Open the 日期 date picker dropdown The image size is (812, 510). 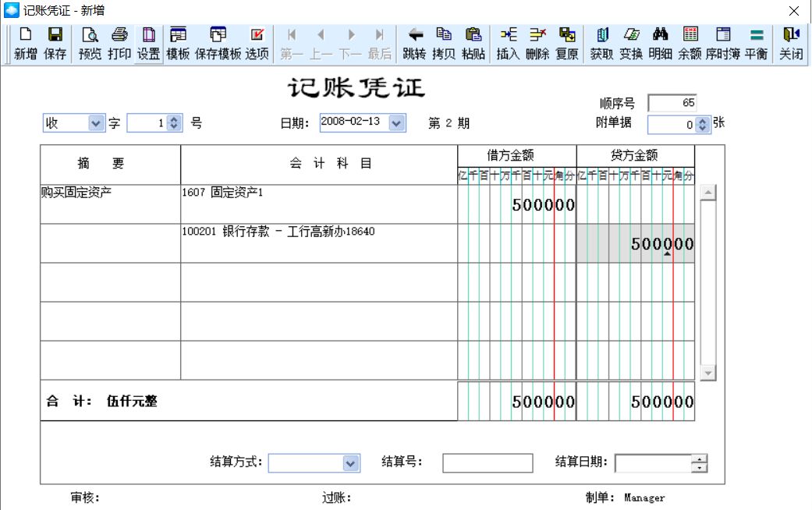(x=397, y=123)
